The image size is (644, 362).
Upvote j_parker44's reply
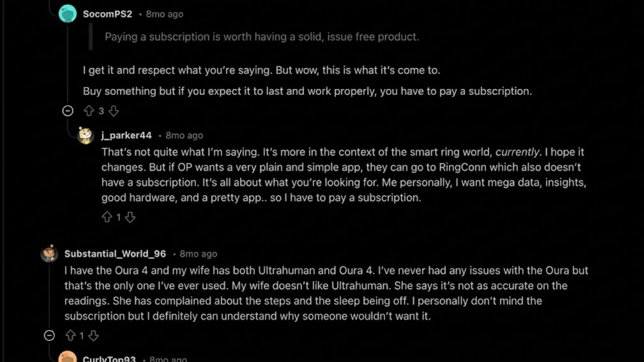pyautogui.click(x=107, y=217)
